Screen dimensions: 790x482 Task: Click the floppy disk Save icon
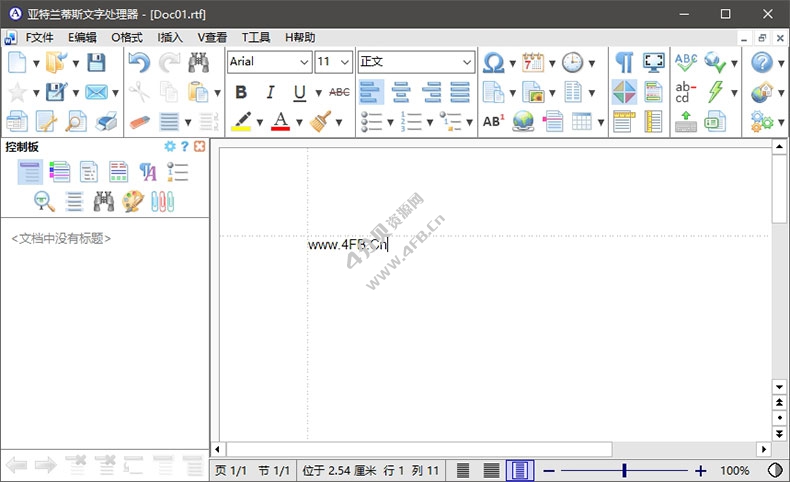point(96,62)
